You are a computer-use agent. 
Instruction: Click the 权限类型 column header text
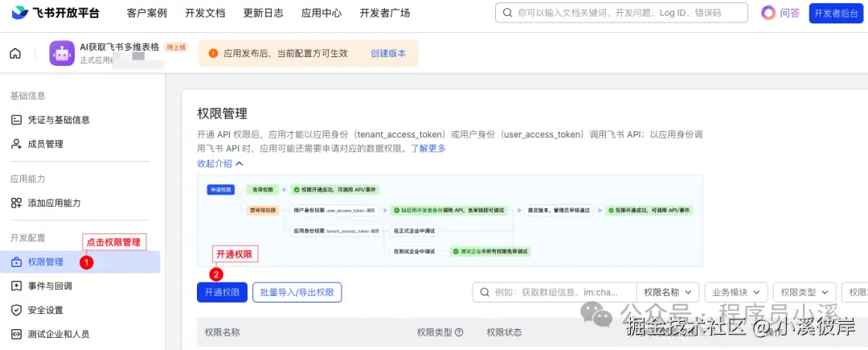(435, 332)
